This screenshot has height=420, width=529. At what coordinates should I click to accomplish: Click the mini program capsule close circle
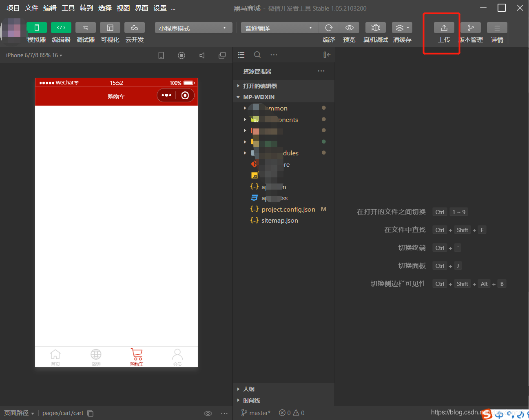[185, 95]
